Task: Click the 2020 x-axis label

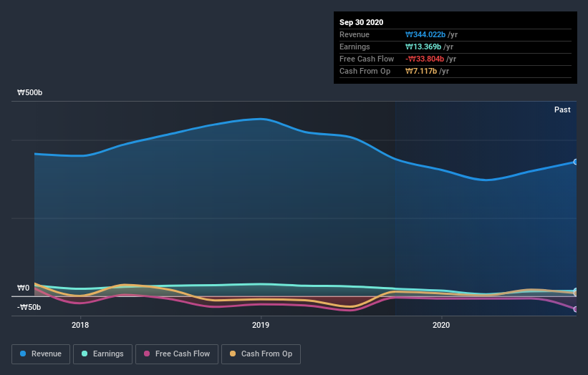Action: click(x=441, y=325)
